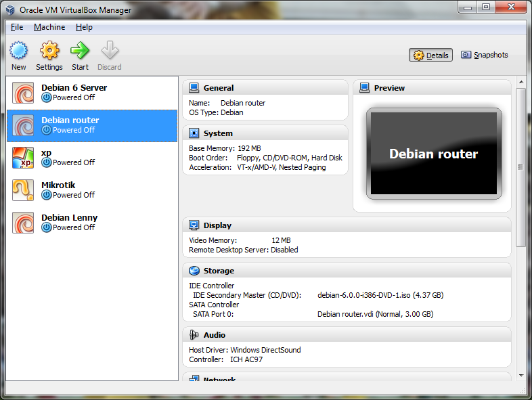Select the Debian 6 Server machine name
The width and height of the screenshot is (532, 400).
coord(74,87)
